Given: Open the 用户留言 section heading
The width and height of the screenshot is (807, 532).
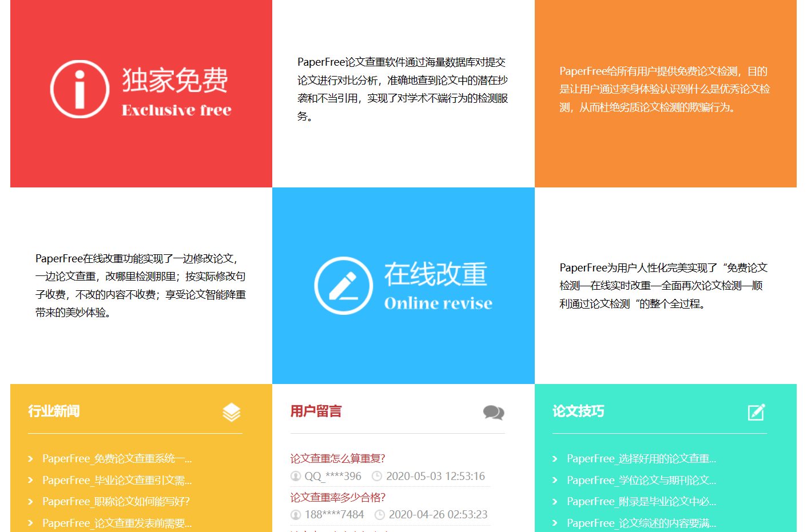Looking at the screenshot, I should pyautogui.click(x=316, y=411).
